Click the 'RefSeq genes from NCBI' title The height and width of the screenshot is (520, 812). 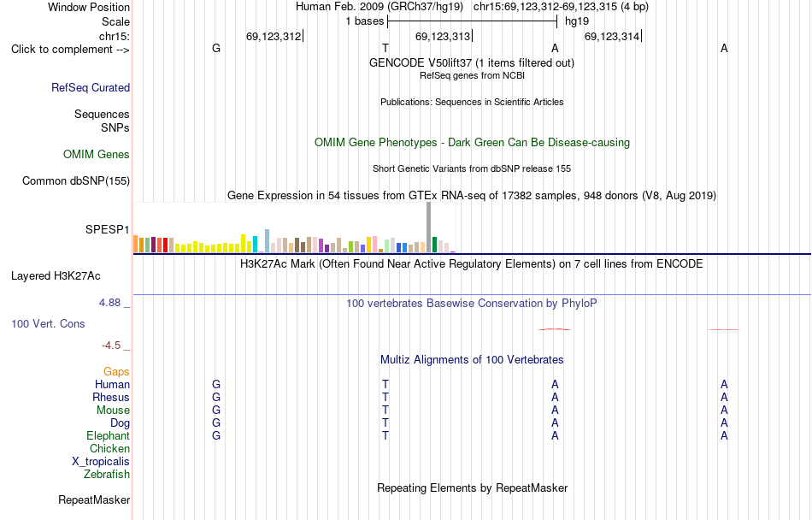tap(473, 75)
